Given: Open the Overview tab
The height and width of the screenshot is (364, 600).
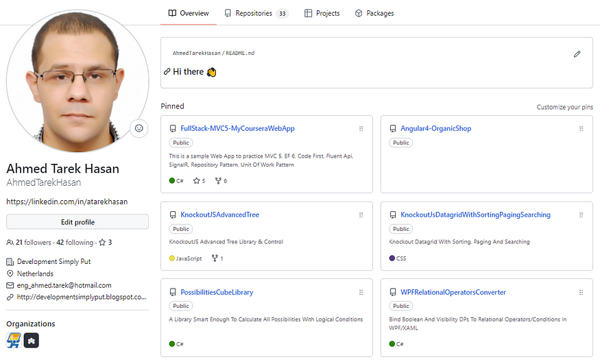Looking at the screenshot, I should [189, 13].
